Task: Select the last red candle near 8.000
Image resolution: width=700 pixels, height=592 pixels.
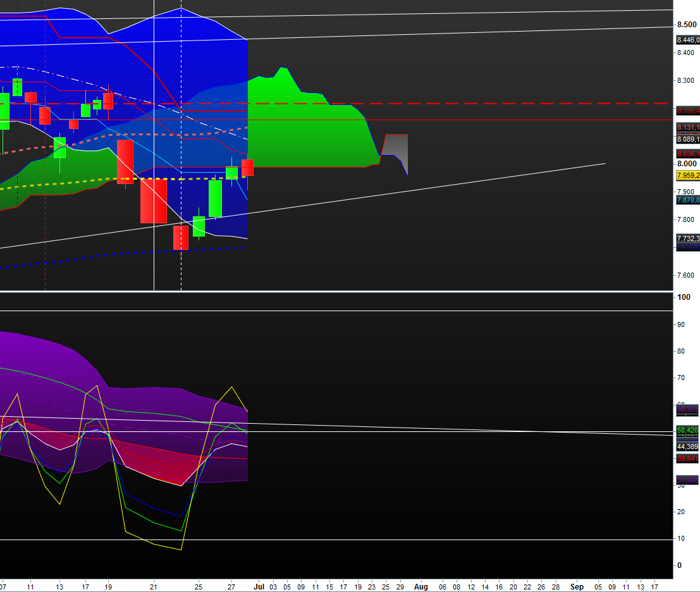Action: point(247,168)
